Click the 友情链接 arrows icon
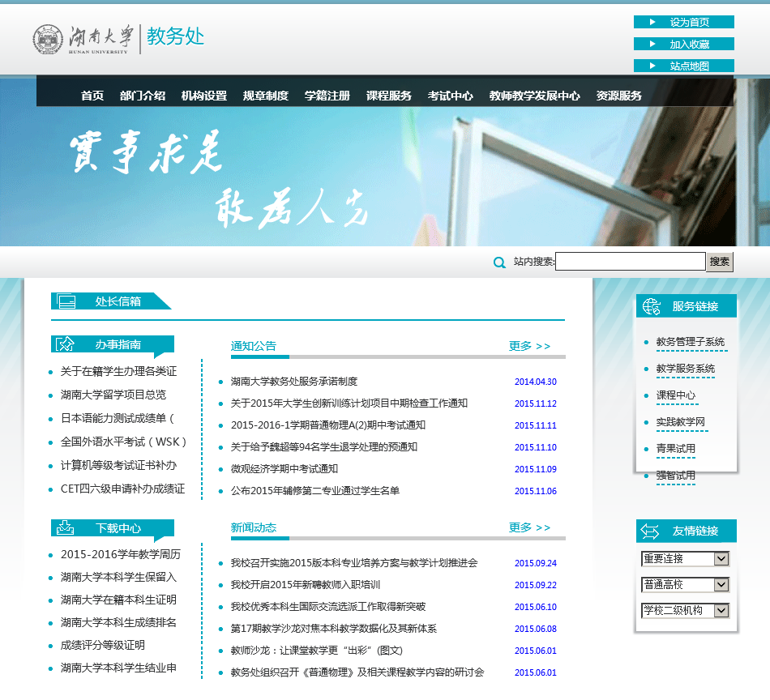This screenshot has width=770, height=700. point(650,531)
